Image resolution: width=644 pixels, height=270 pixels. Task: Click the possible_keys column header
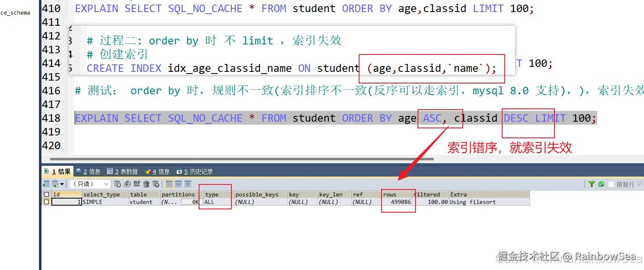261,194
